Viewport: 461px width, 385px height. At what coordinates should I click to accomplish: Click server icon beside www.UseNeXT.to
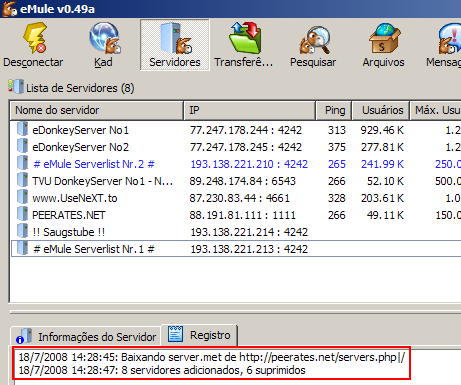pyautogui.click(x=23, y=197)
